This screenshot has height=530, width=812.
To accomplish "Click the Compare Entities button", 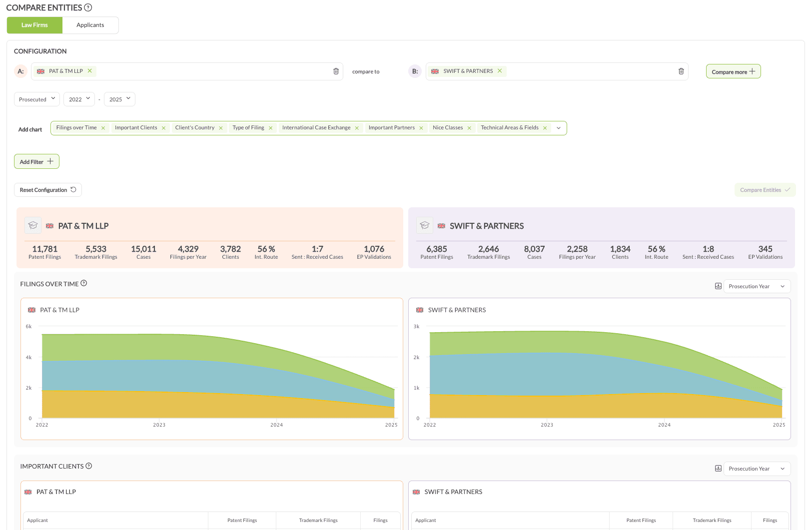I will pyautogui.click(x=765, y=190).
